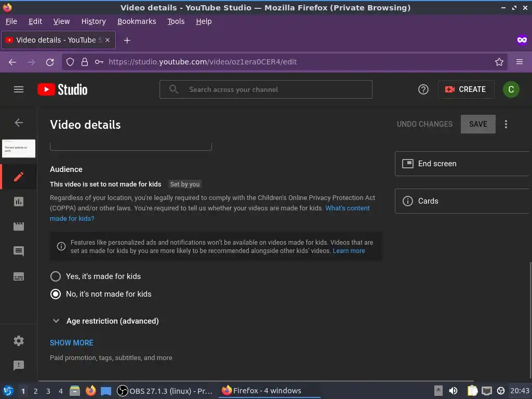Open Comments icon in sidebar
Viewport: 532px width, 399px height.
tap(19, 251)
